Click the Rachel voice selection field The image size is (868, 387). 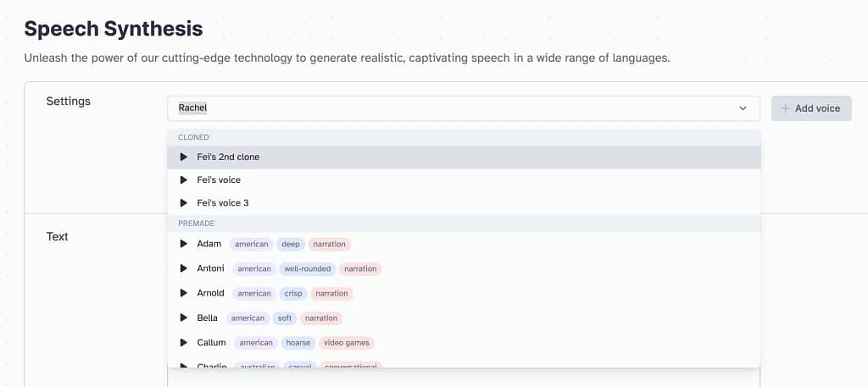tap(449, 108)
